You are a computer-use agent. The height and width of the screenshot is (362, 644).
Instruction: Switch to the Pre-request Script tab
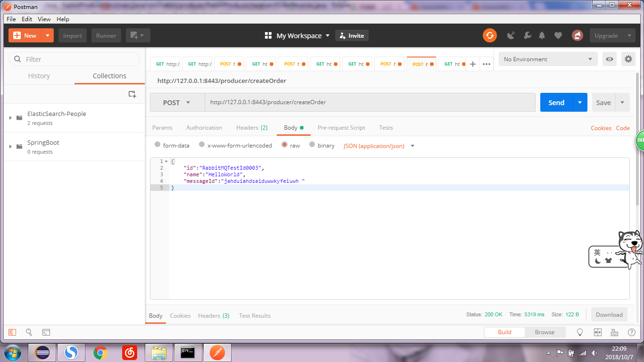click(341, 127)
